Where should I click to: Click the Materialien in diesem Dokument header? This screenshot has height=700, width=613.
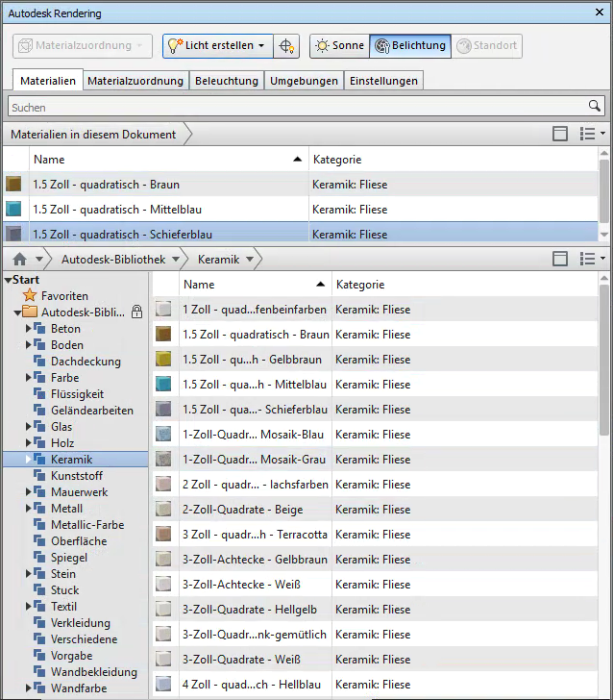[x=93, y=134]
